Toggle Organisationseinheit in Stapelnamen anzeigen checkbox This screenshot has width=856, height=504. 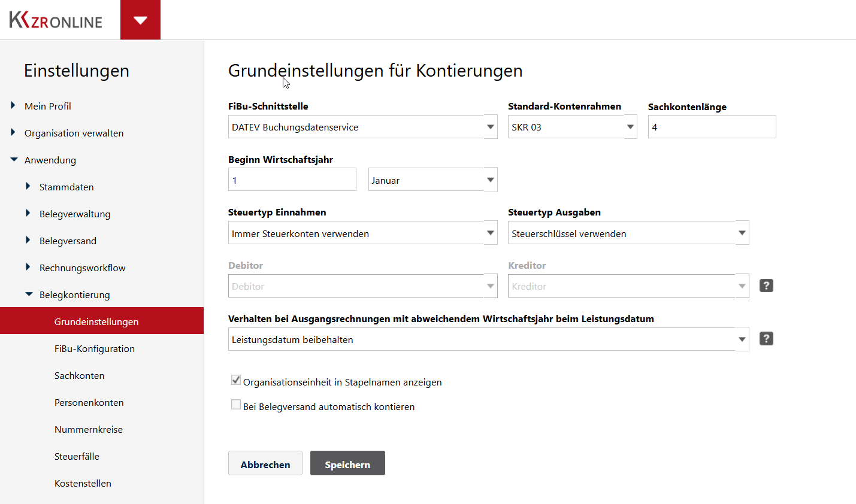point(236,380)
